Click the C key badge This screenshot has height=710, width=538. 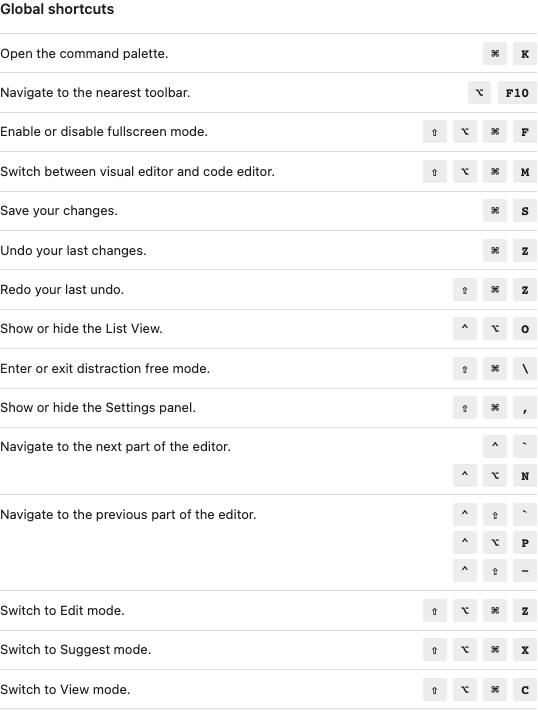coord(525,690)
